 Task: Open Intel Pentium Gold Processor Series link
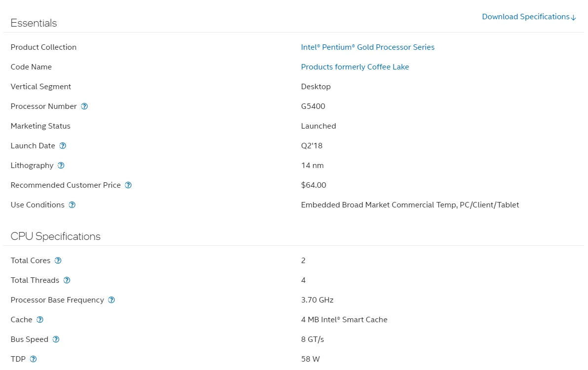(x=367, y=47)
